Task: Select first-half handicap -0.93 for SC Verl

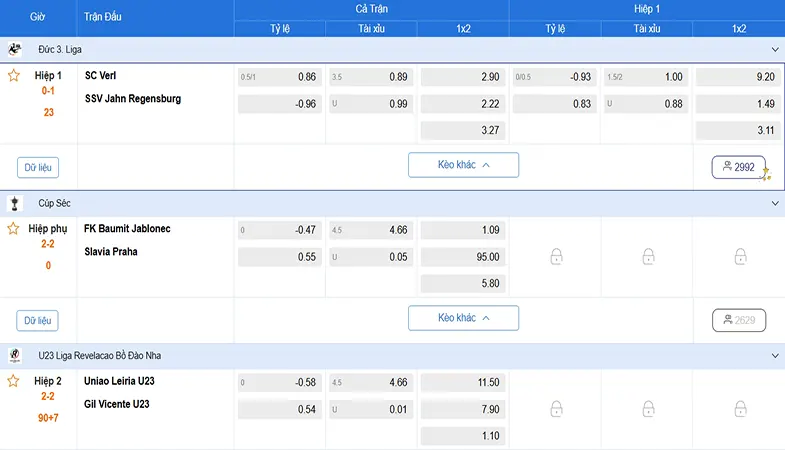Action: pos(555,77)
